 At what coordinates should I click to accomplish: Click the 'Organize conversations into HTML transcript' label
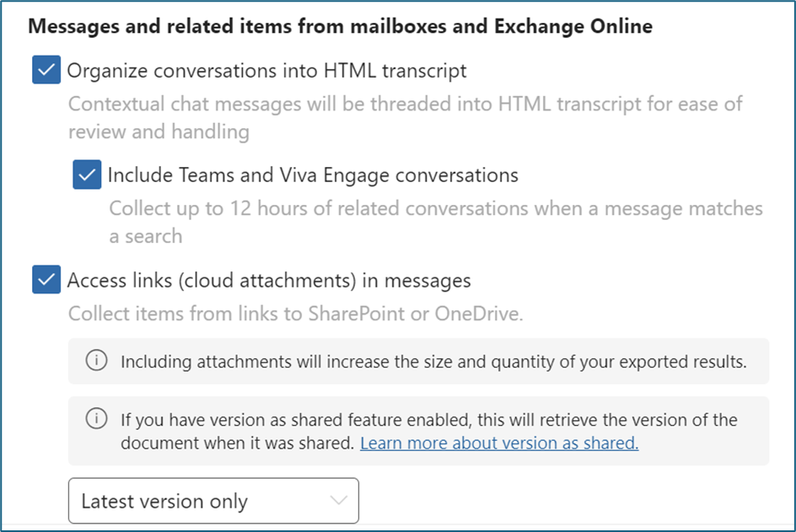(266, 71)
